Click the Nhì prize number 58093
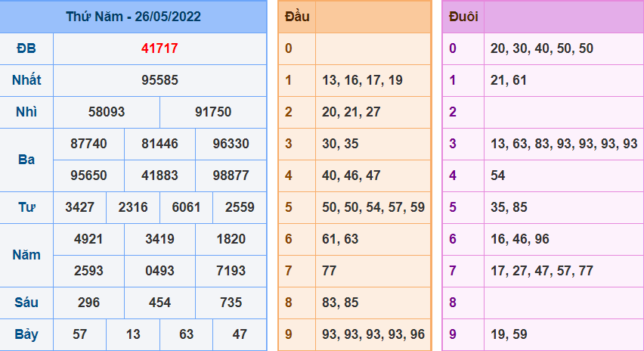The width and height of the screenshot is (644, 351). point(107,112)
